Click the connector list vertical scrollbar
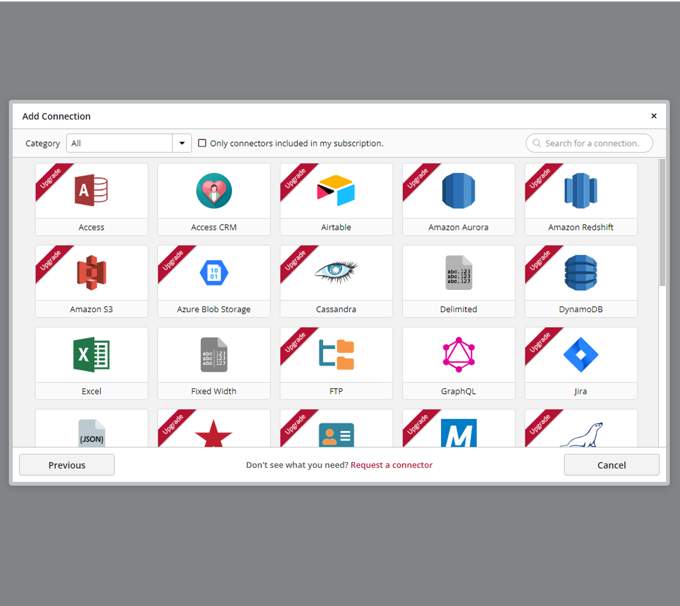The height and width of the screenshot is (606, 680). 662,222
